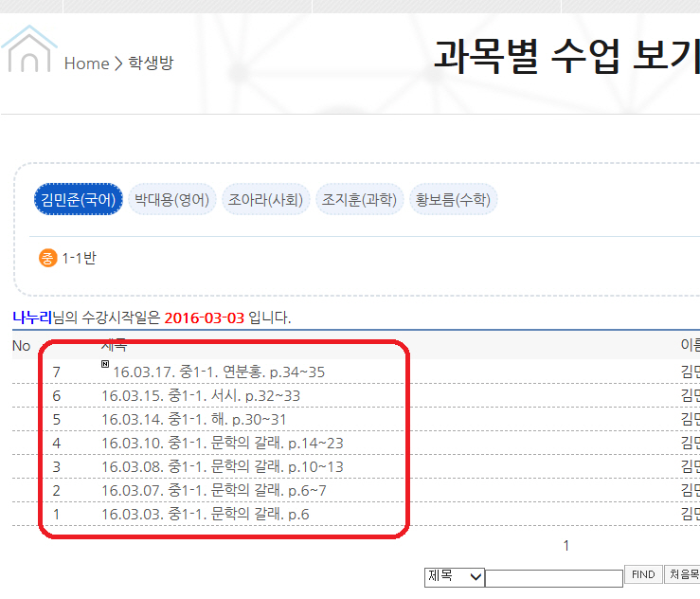Image resolution: width=700 pixels, height=599 pixels.
Task: Click page number 1 in pagination
Action: tap(566, 545)
